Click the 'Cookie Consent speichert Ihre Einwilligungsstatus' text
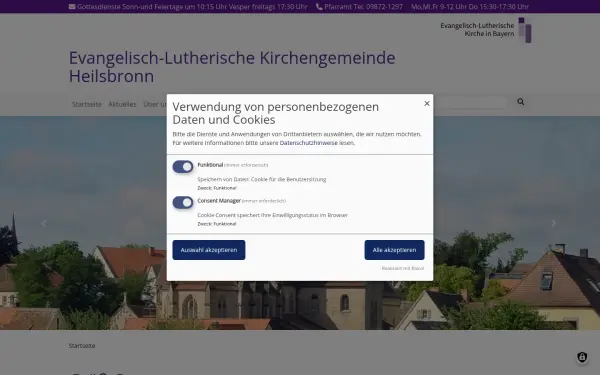The height and width of the screenshot is (375, 600). (272, 215)
